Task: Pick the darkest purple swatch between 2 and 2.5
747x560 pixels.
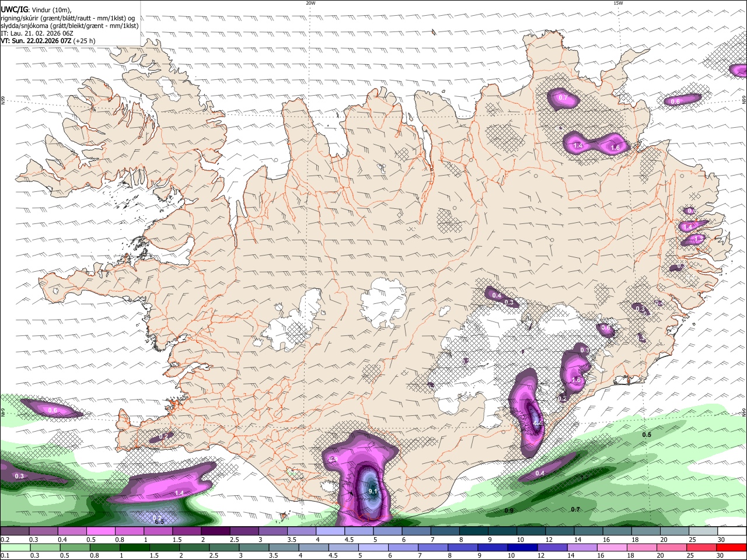Action: [x=215, y=531]
